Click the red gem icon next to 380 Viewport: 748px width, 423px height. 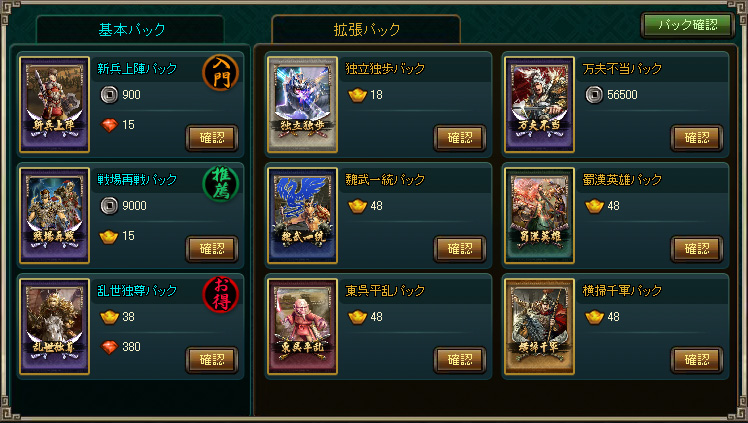[109, 347]
